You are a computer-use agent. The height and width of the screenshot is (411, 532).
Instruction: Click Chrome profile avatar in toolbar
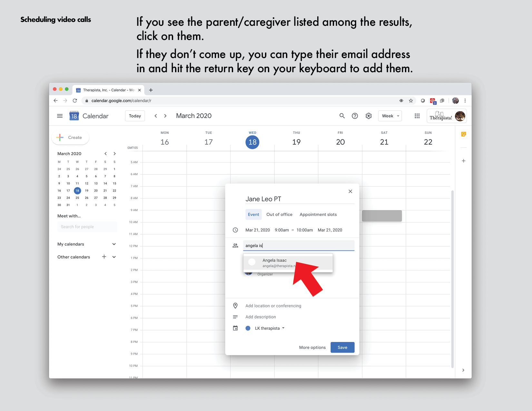[455, 101]
